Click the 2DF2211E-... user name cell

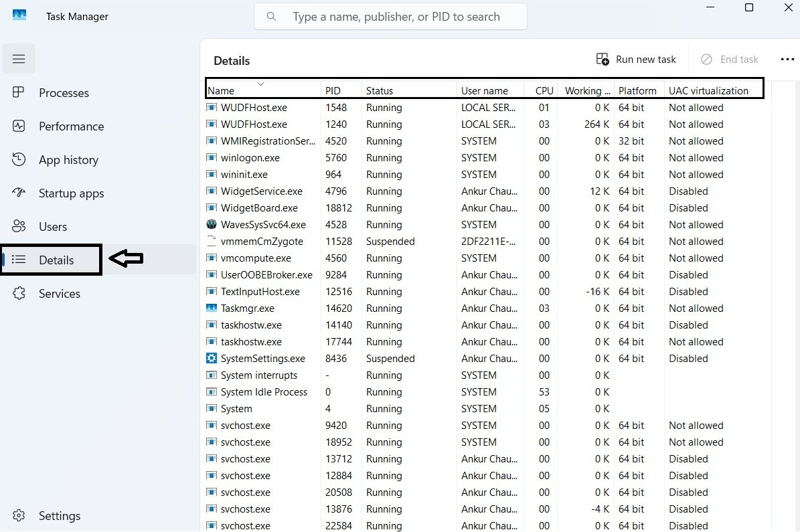[488, 242]
